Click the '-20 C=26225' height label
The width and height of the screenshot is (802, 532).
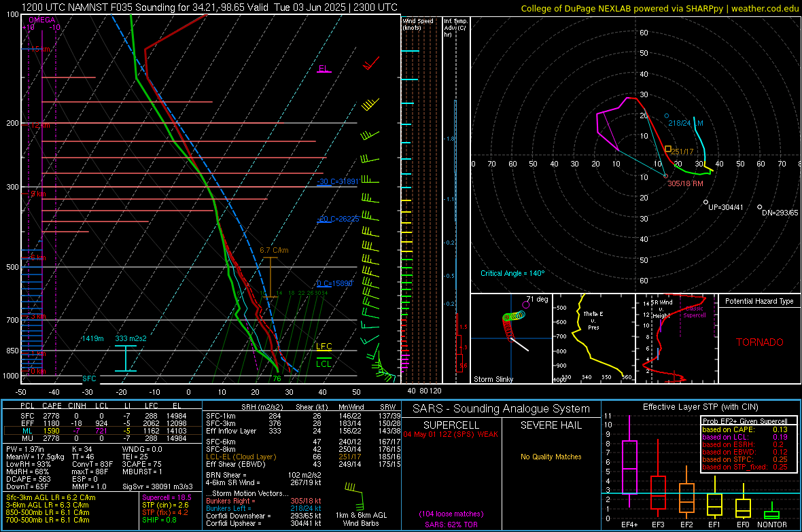pos(338,219)
